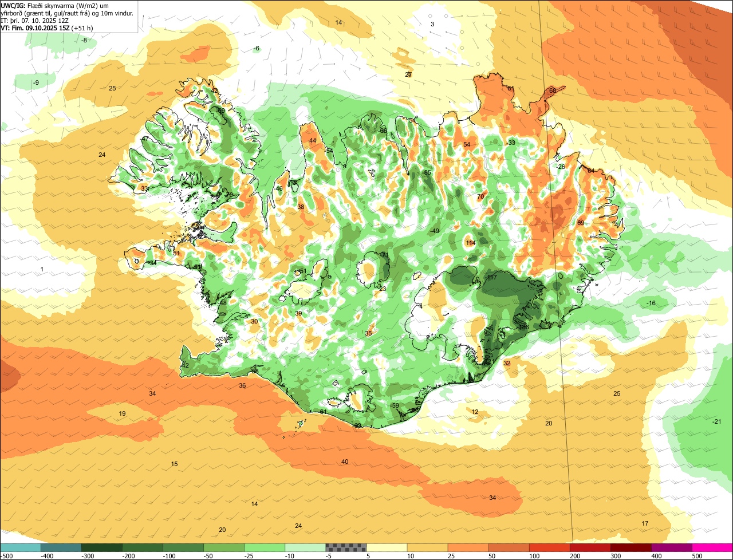733x560 pixels.
Task: Click the map value '30'
Action: (254, 321)
